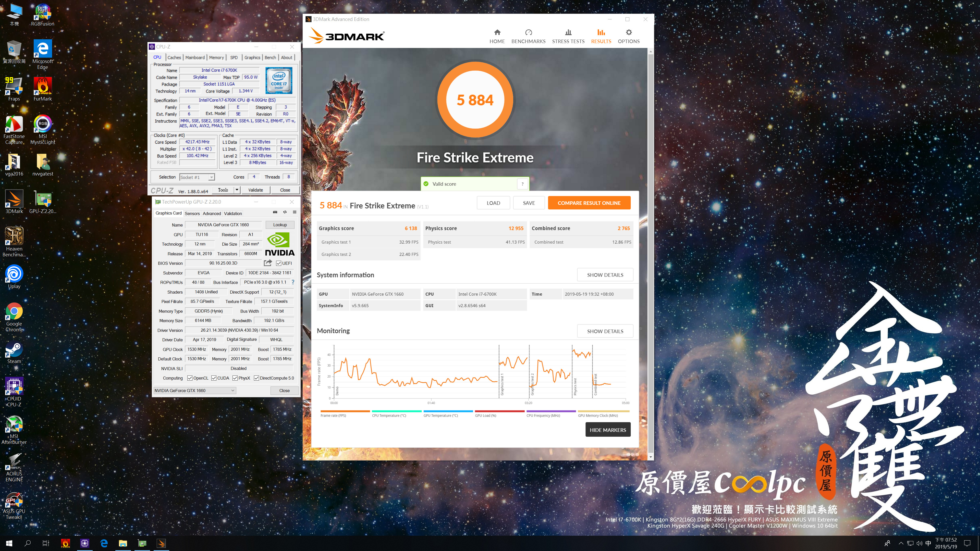Open CPUID CPU-Z desktop icon
980x551 pixels.
[x=14, y=392]
